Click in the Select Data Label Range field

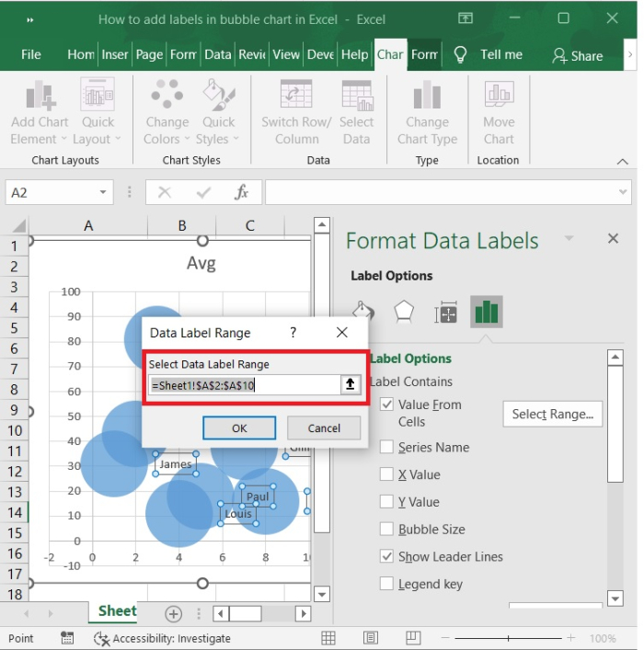point(245,385)
